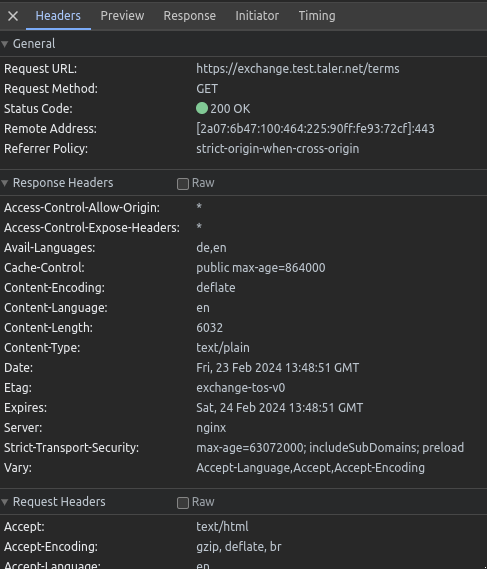Click the Strict-Transport-Security header value
Screen dimensions: 487x569
pos(330,447)
